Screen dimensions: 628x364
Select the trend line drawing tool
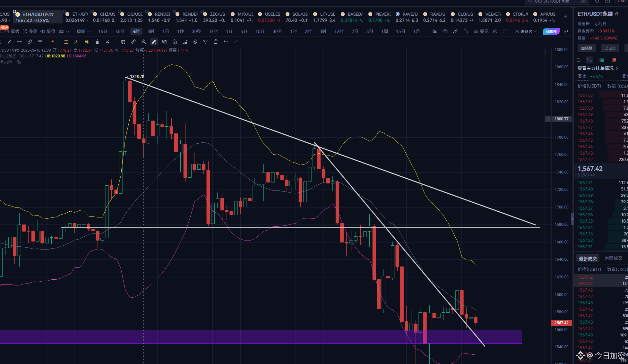(9, 42)
